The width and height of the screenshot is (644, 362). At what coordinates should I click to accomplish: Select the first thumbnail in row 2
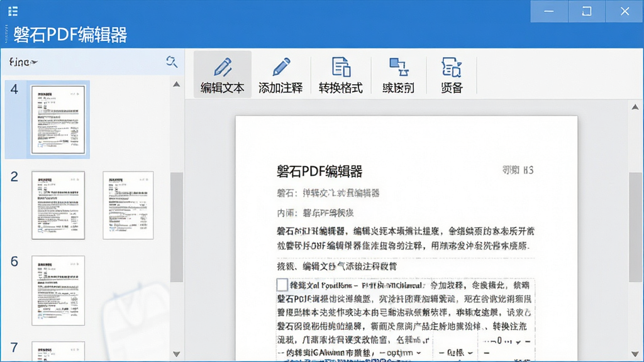(58, 206)
